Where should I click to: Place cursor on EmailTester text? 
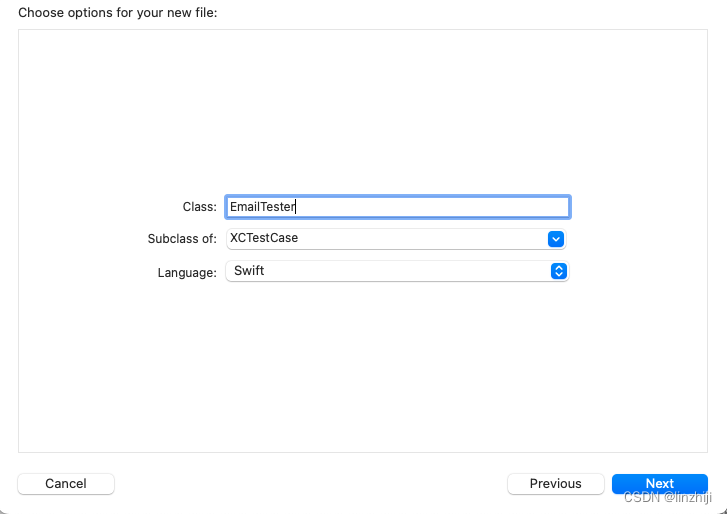pyautogui.click(x=262, y=207)
